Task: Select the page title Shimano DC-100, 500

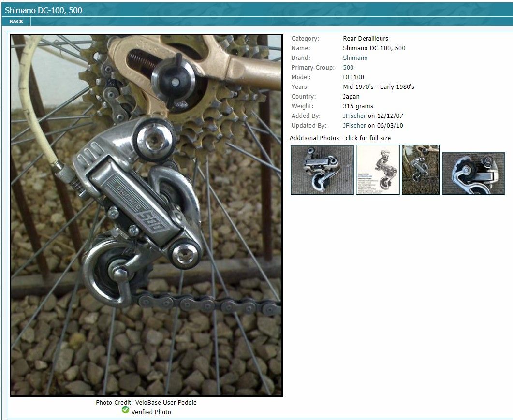Action: [43, 10]
